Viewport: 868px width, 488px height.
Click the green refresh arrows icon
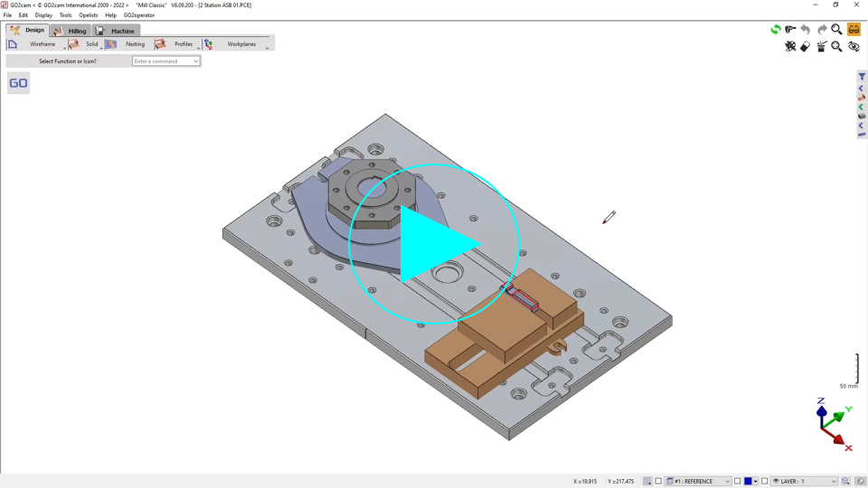click(775, 30)
